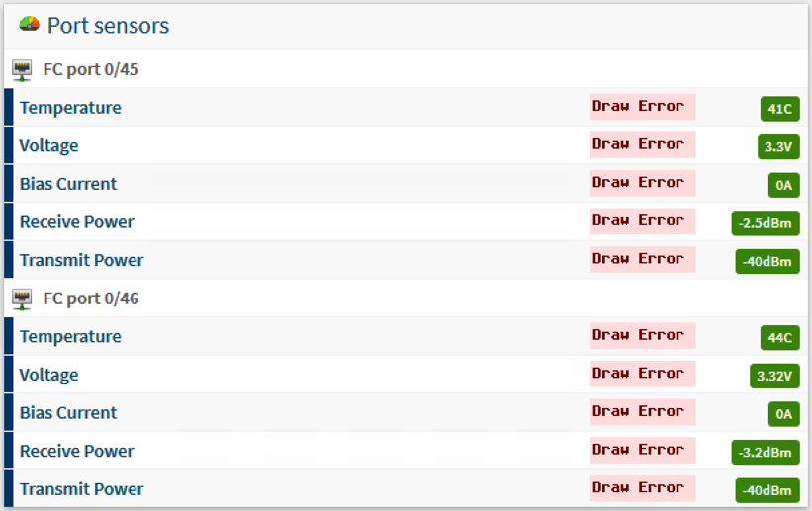Click the blue status bar beside port 0/46 Temperature
Viewport: 812px width, 511px height.
pos(8,336)
